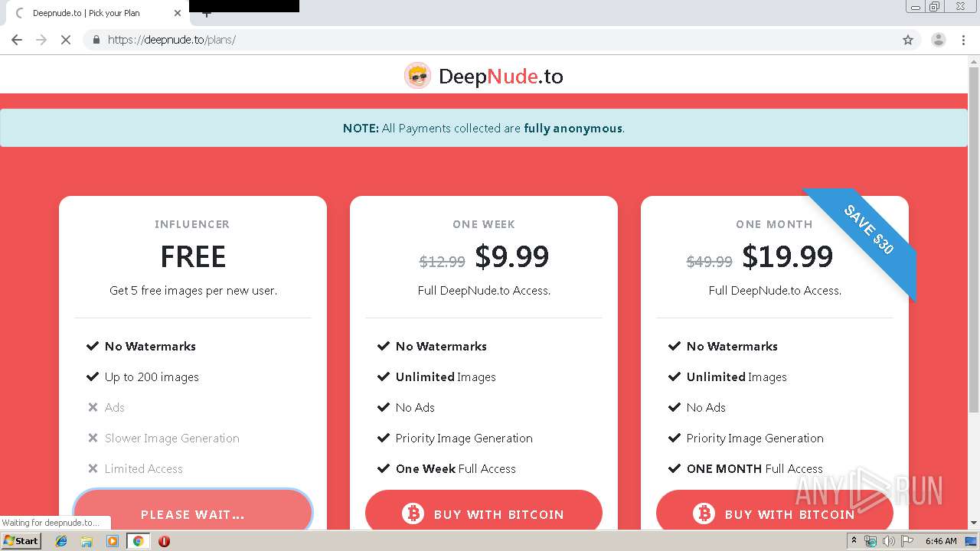980x551 pixels.
Task: Click the volume speaker tray icon
Action: point(888,541)
